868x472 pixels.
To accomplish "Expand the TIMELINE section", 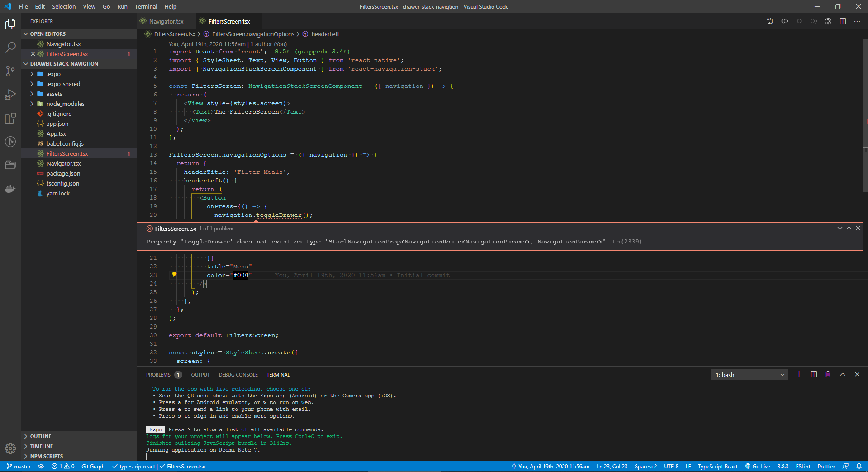I will [x=42, y=446].
